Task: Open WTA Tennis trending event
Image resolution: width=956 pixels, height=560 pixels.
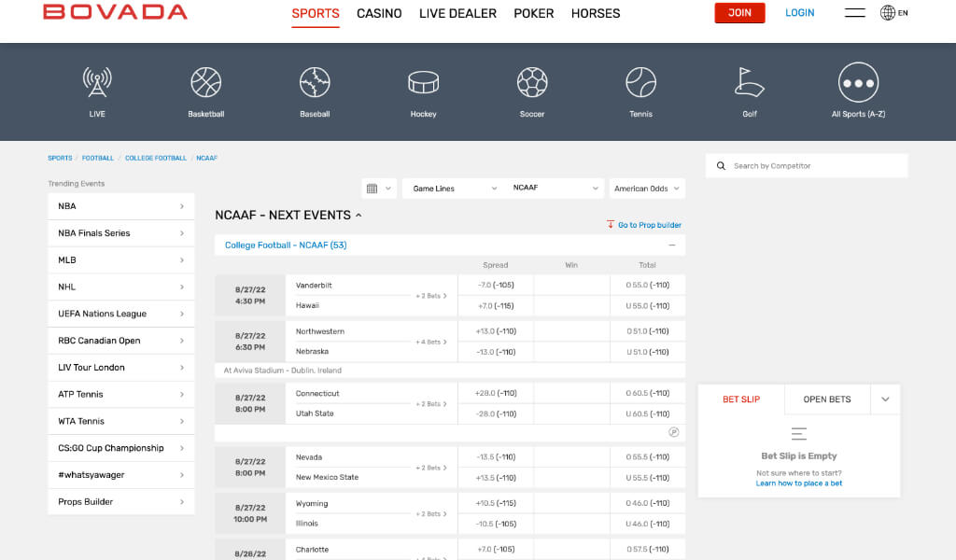Action: coord(120,420)
